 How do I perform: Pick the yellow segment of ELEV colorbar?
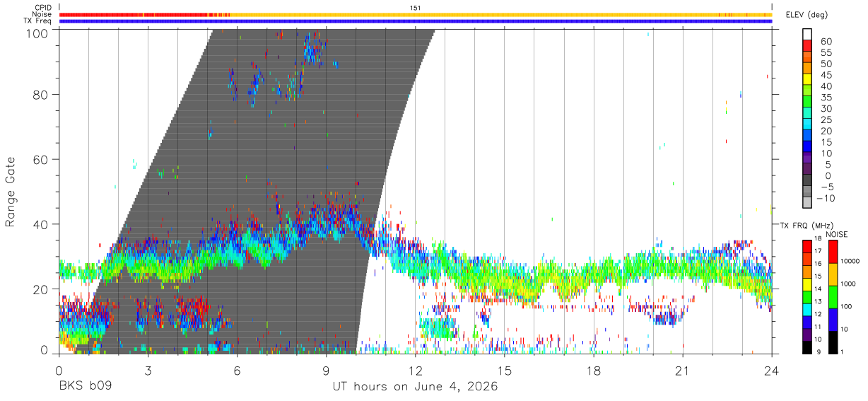(807, 81)
